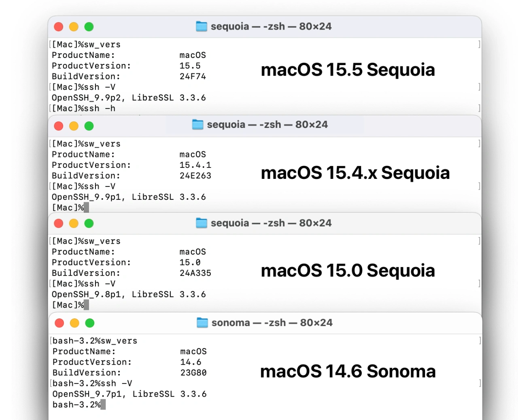
Task: Click the build version 24E263 text
Action: [195, 176]
